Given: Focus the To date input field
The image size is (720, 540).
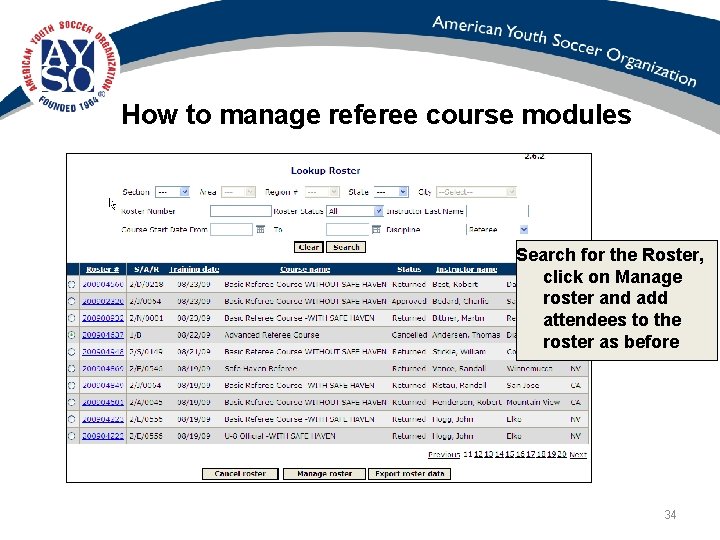Looking at the screenshot, I should pyautogui.click(x=348, y=229).
